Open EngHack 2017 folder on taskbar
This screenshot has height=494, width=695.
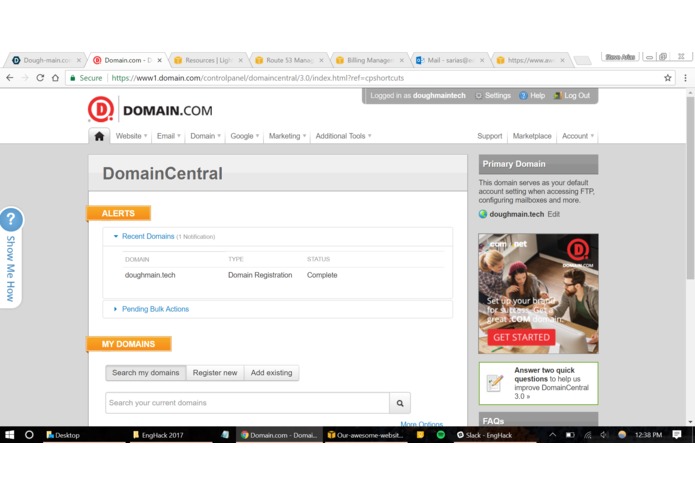click(158, 435)
